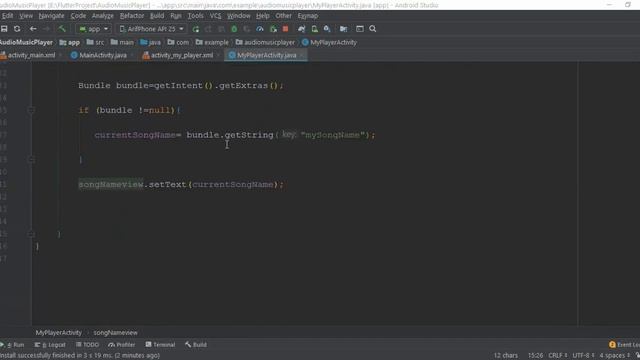Click the example folder breadcrumb
The height and width of the screenshot is (360, 640).
212,42
